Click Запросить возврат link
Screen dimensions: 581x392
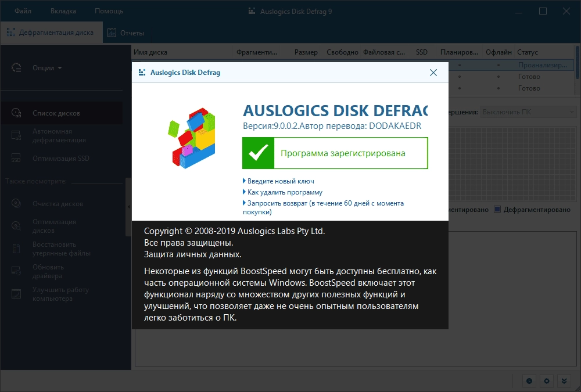(323, 207)
